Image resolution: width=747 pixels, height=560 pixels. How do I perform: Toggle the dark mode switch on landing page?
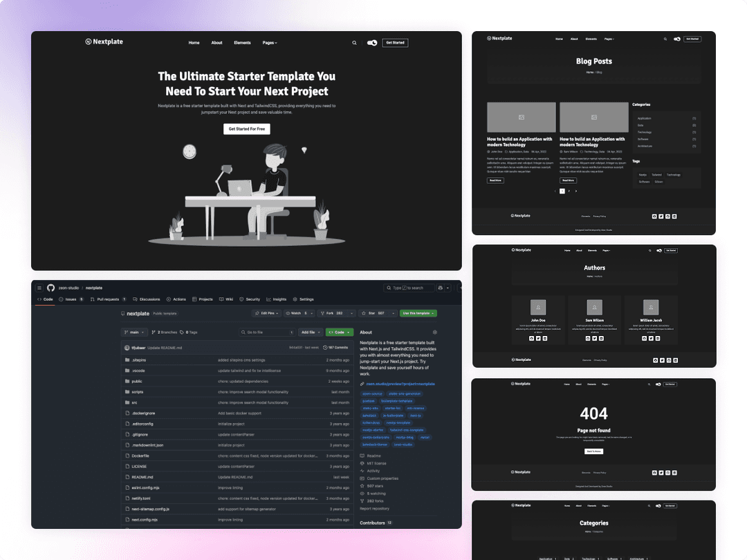(372, 43)
